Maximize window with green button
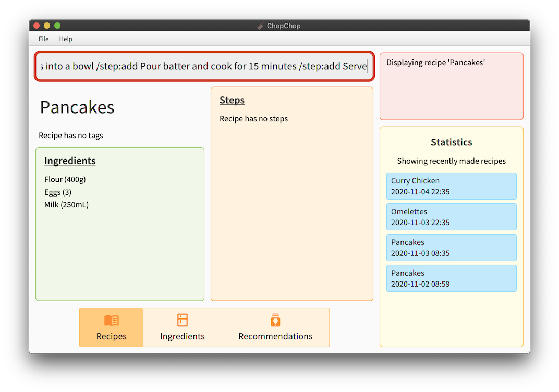The image size is (559, 392). (57, 26)
